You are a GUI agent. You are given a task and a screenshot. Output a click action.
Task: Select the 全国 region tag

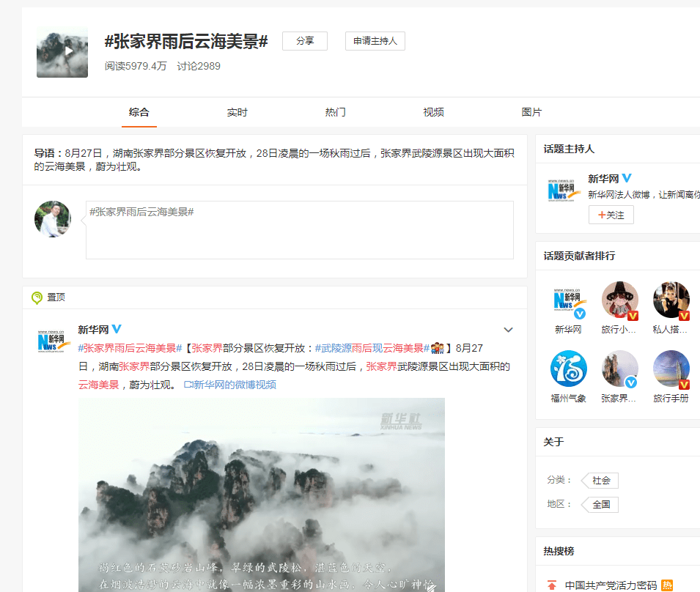click(601, 505)
